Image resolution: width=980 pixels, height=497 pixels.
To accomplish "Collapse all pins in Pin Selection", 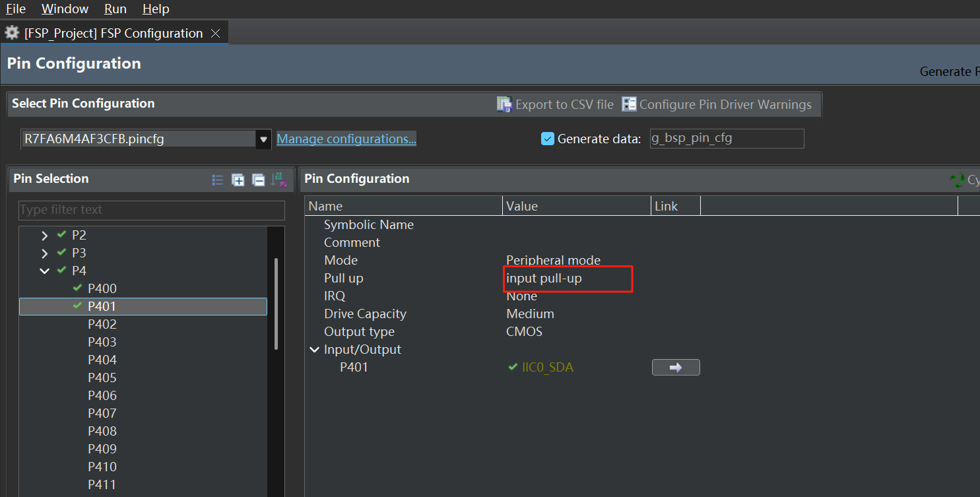I will [x=259, y=180].
